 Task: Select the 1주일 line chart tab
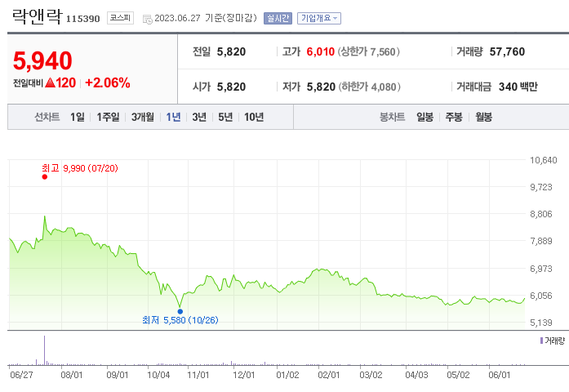tap(108, 117)
